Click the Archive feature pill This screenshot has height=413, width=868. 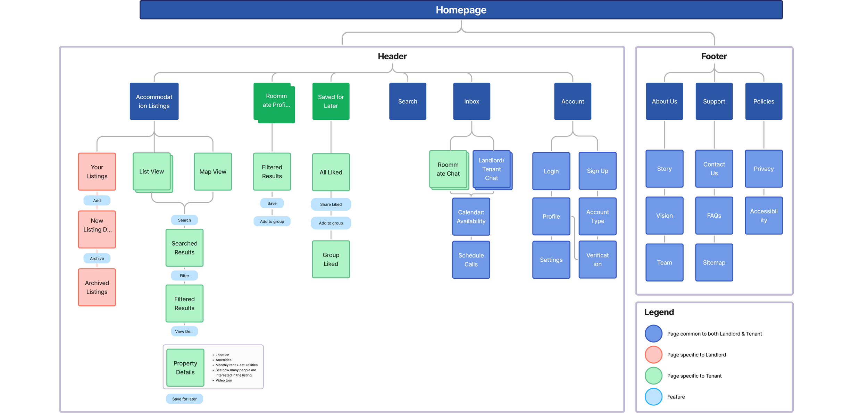click(x=97, y=258)
